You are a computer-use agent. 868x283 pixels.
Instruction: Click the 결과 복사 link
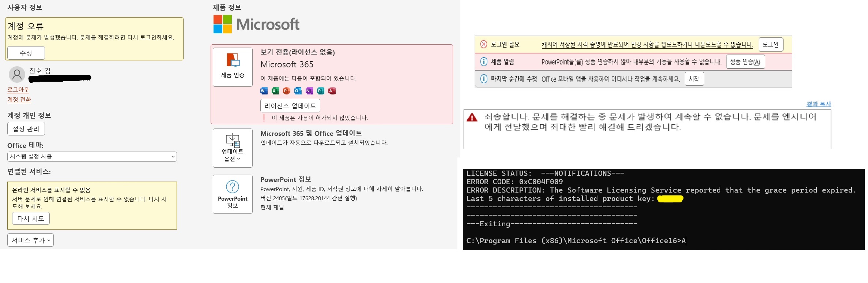(819, 104)
